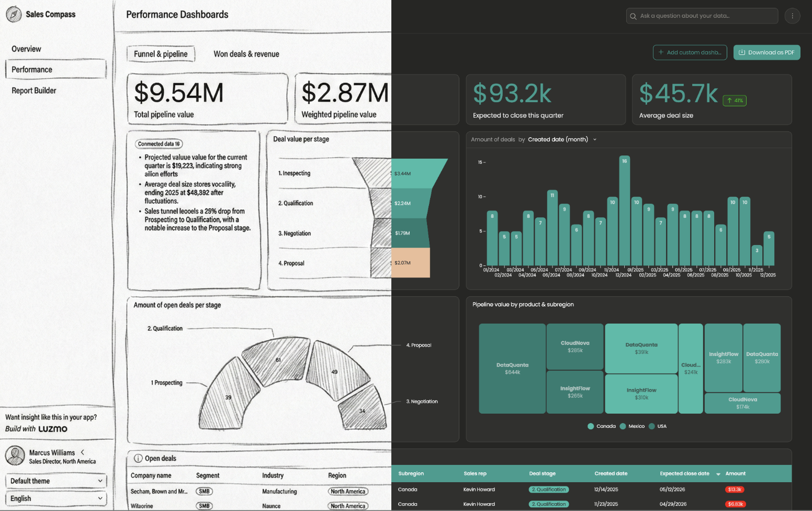Switch to Won deals & revenue tab

246,54
